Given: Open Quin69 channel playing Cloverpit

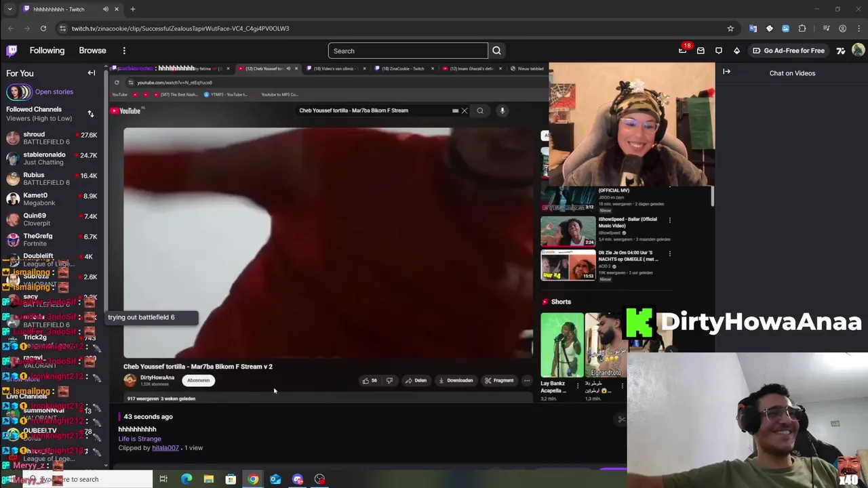Looking at the screenshot, I should [x=52, y=220].
